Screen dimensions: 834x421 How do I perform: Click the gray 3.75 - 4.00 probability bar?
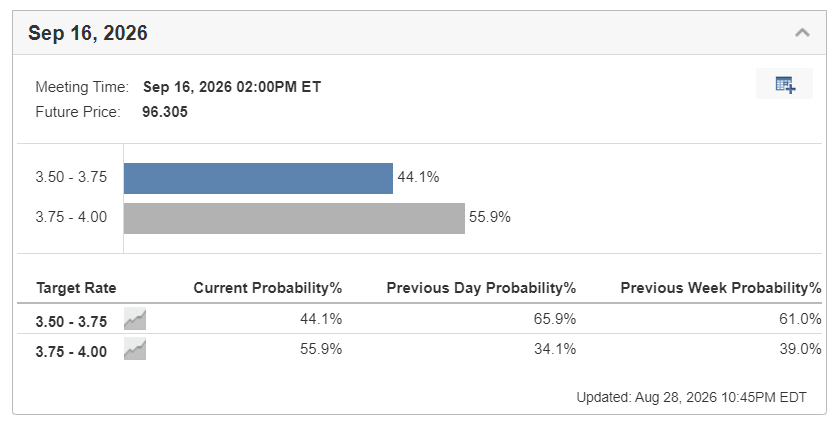(294, 218)
